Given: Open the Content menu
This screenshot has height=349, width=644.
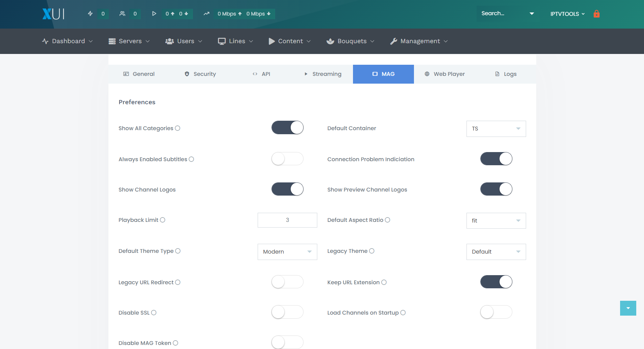Looking at the screenshot, I should (289, 41).
